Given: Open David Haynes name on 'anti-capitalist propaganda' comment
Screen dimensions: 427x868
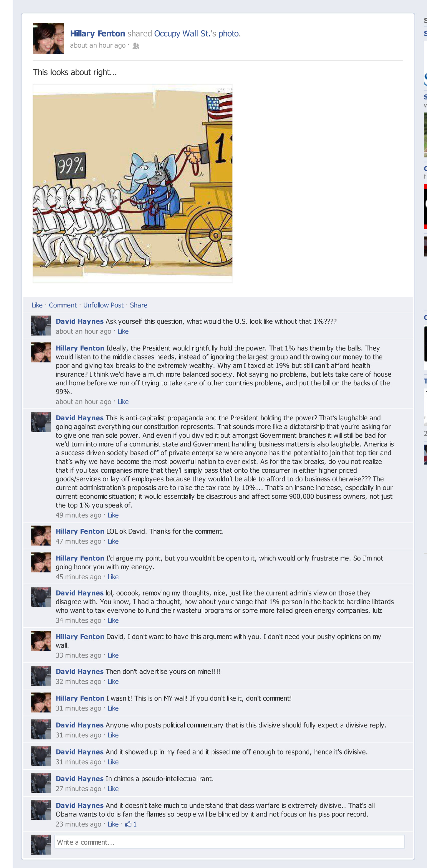Looking at the screenshot, I should point(80,418).
